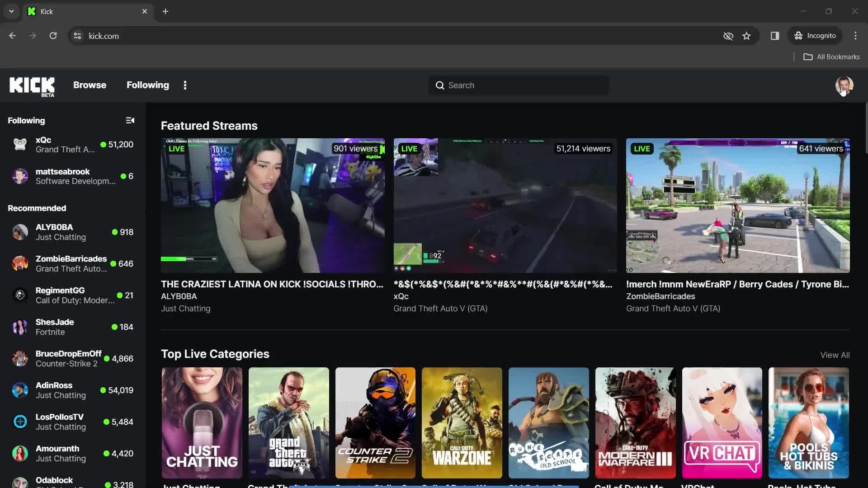Click the Pools Hot Tubs & Bikinis category
This screenshot has width=868, height=488.
pos(808,422)
